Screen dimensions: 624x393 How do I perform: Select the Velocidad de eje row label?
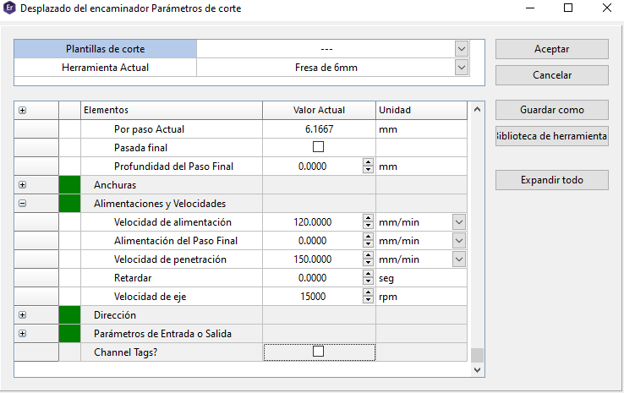click(x=150, y=297)
